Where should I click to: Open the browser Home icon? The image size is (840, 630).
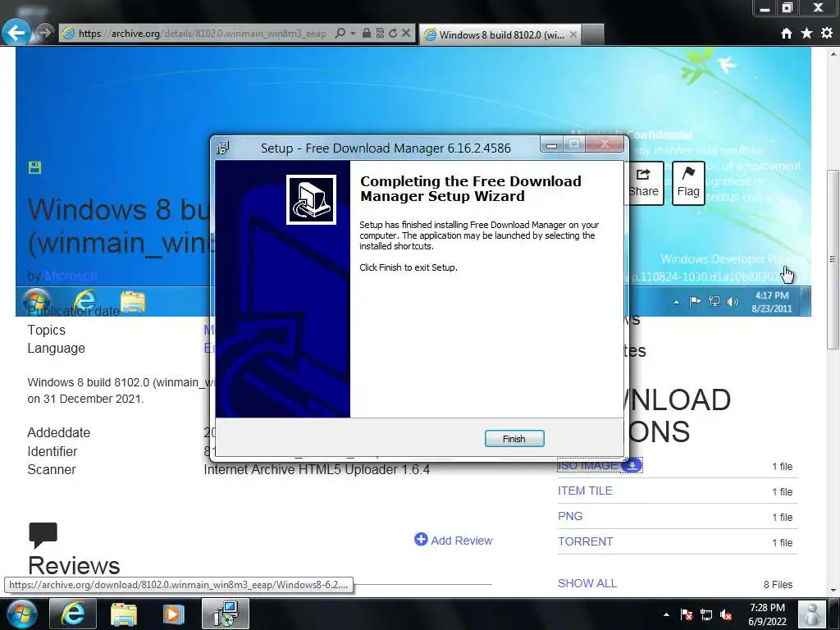[x=786, y=33]
